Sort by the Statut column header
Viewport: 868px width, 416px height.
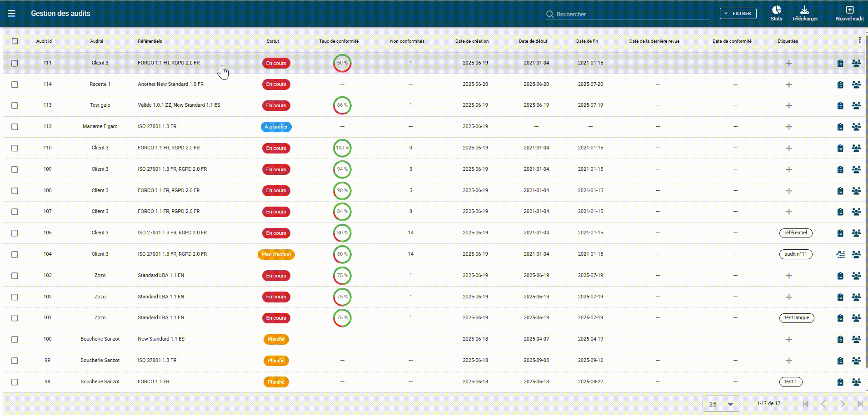(x=273, y=41)
